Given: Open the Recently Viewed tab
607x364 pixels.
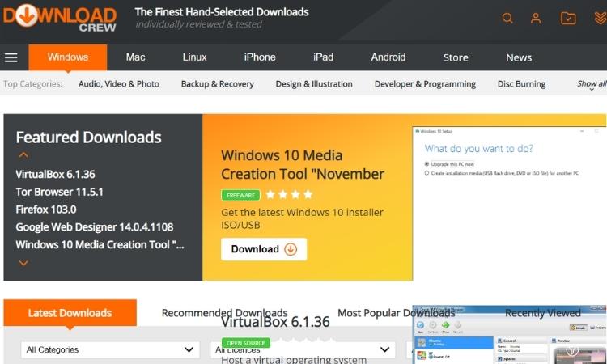Looking at the screenshot, I should click(543, 312).
